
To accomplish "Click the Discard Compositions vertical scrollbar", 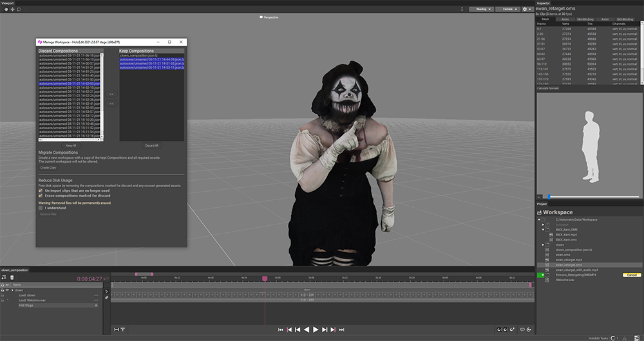I will pos(102,97).
